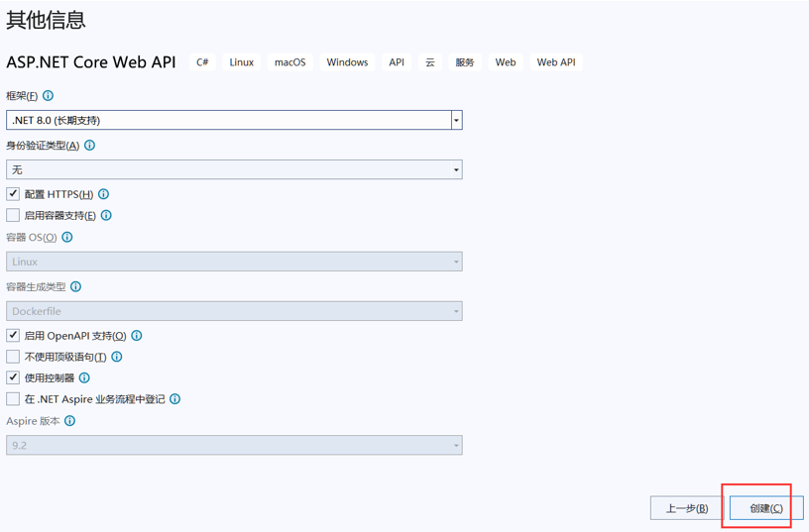Viewport: 809px width, 532px height.
Task: Click the info icon beside 启用容器支持(E)
Action: pos(106,215)
